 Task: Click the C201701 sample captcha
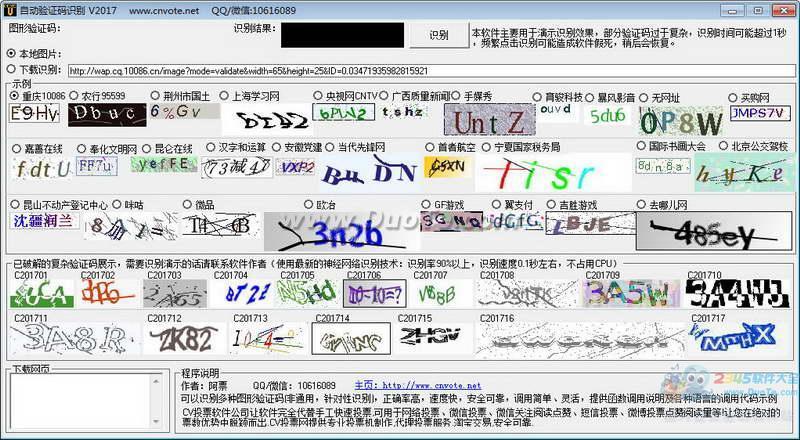[x=41, y=294]
